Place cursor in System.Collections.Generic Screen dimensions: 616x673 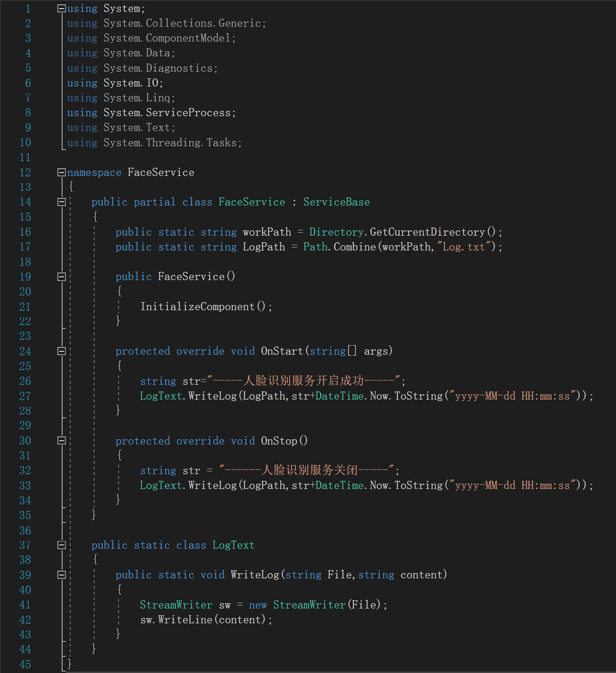point(182,23)
